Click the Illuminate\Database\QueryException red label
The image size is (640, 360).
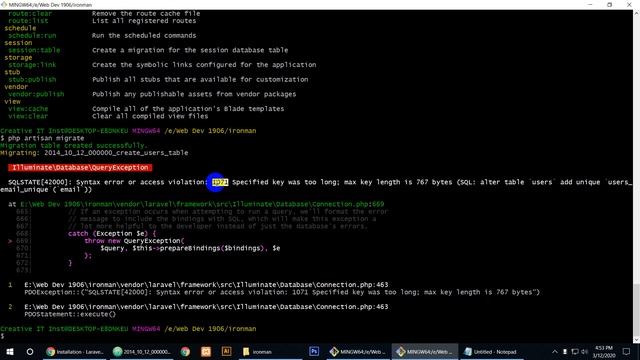(x=80, y=167)
